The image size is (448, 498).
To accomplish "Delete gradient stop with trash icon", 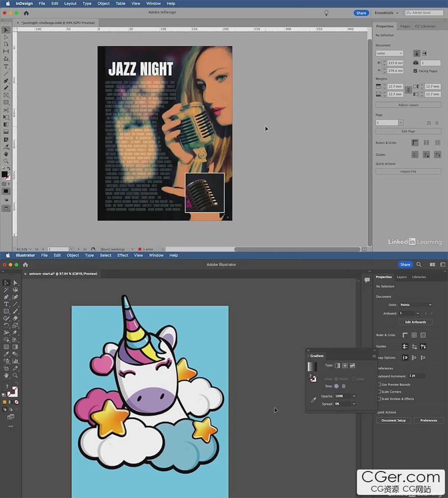I will coord(344,386).
